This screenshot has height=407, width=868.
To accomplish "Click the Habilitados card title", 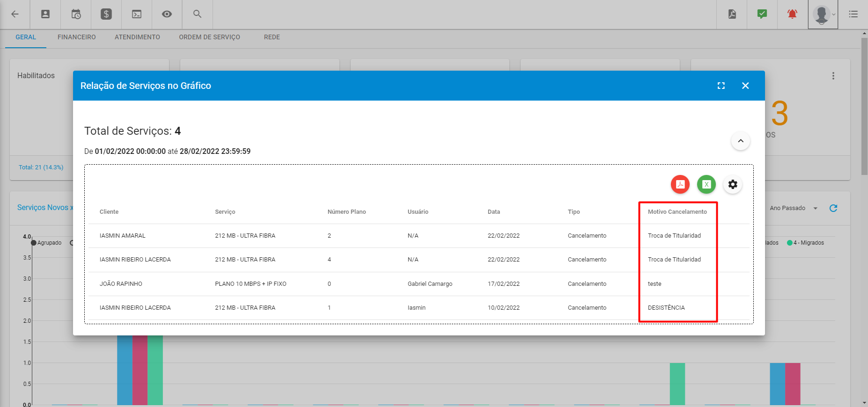I will pyautogui.click(x=36, y=76).
